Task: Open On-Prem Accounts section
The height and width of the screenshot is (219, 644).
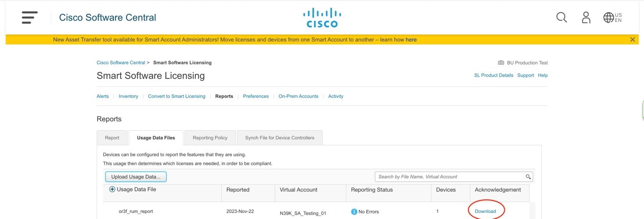Action: point(298,96)
